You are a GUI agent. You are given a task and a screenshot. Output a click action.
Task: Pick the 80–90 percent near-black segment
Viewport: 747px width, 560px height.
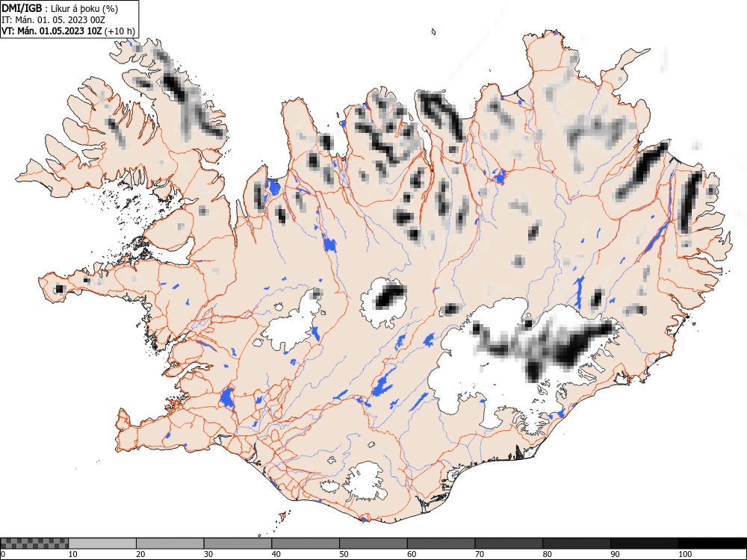576,544
